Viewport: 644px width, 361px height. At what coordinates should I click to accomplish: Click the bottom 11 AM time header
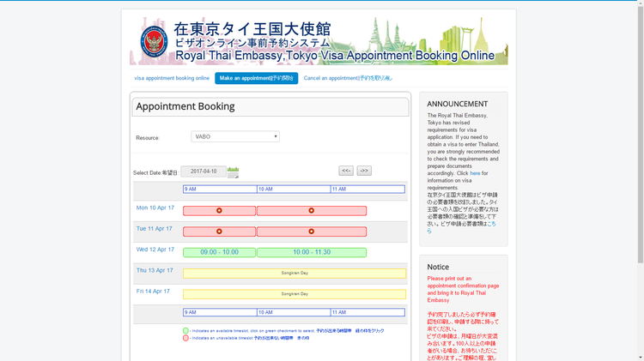(368, 313)
